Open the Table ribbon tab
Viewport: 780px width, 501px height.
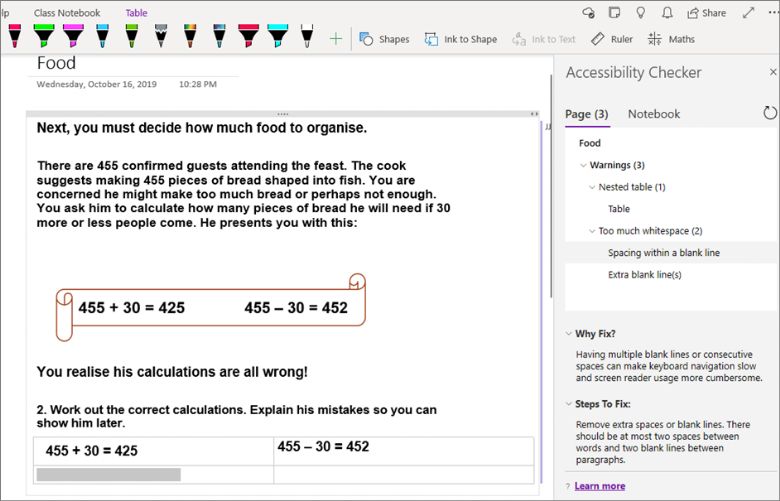[136, 13]
